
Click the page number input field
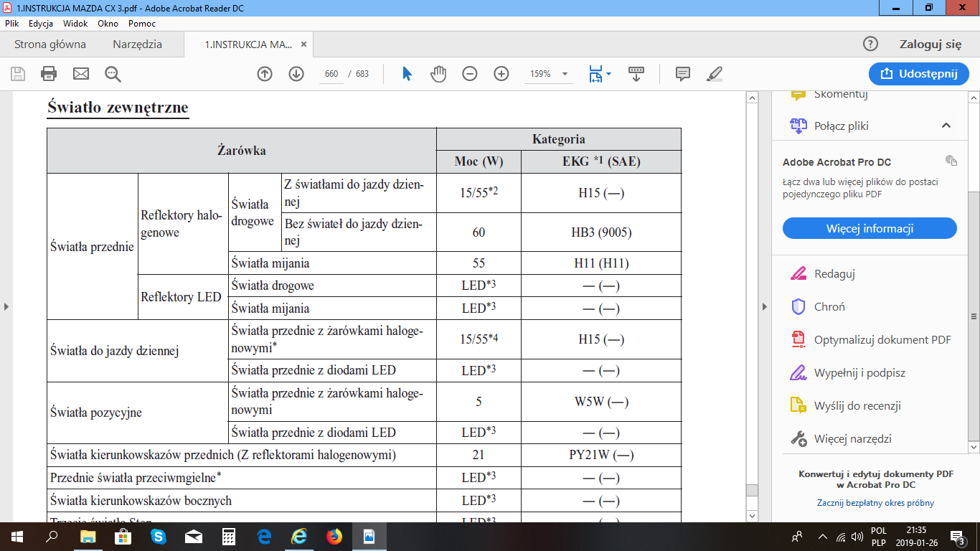pos(331,74)
